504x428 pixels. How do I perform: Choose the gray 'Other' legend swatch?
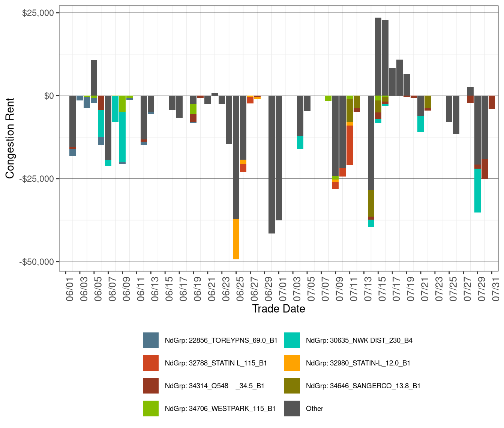[292, 409]
